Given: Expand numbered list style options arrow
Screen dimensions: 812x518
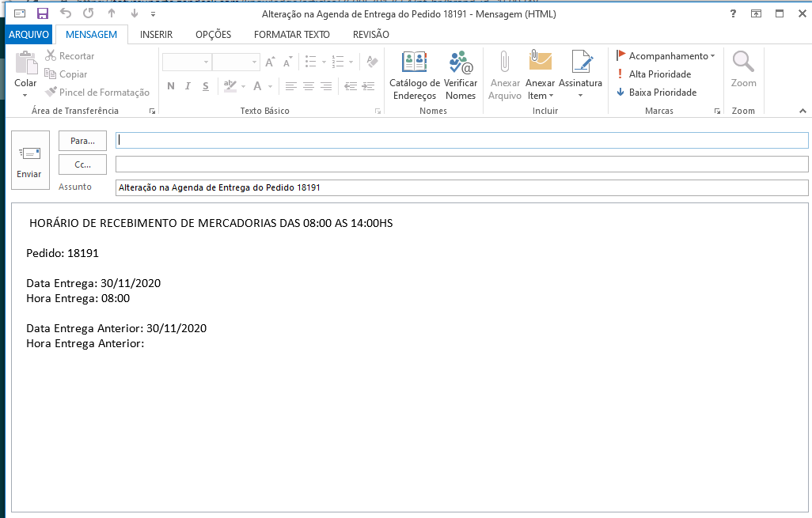Looking at the screenshot, I should click(351, 62).
